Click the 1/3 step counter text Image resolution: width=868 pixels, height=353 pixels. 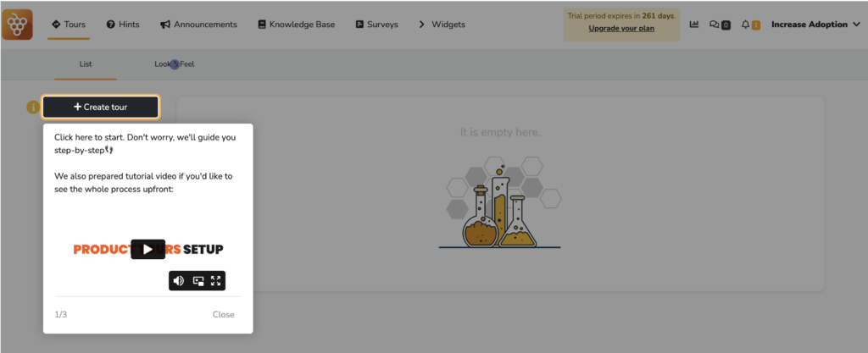point(60,315)
